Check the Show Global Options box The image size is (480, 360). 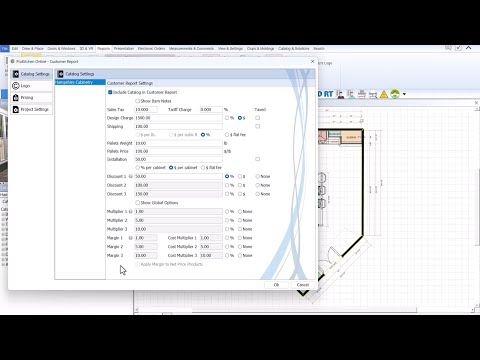[137, 203]
